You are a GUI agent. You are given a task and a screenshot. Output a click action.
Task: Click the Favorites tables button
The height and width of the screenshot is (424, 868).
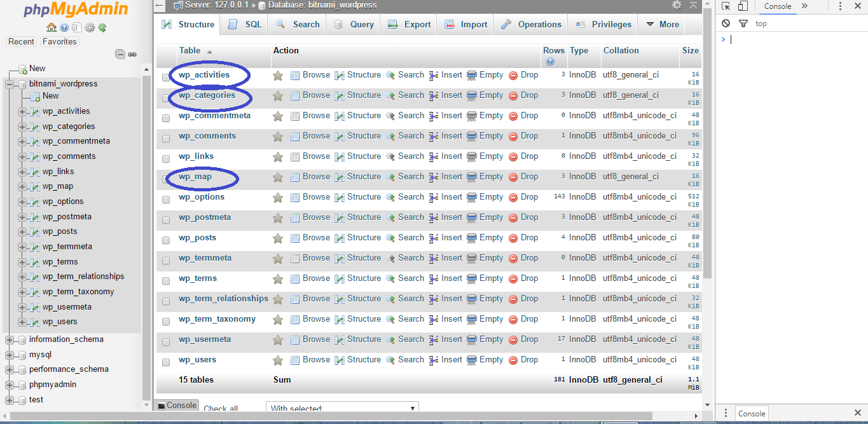(59, 42)
